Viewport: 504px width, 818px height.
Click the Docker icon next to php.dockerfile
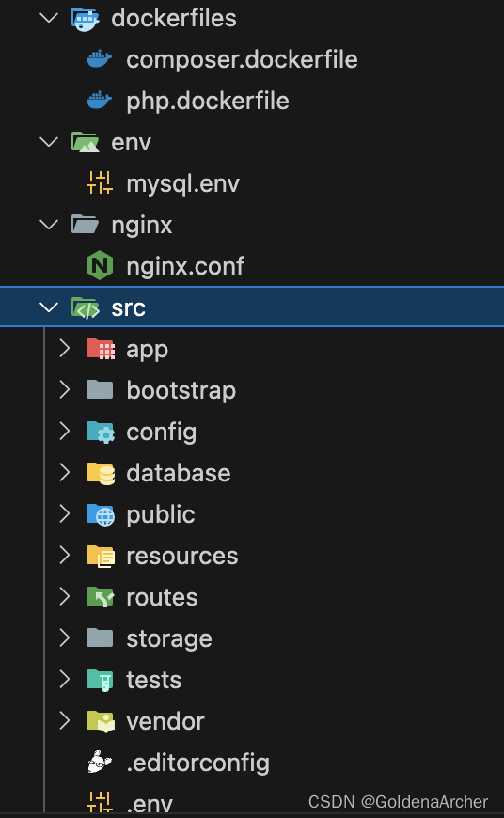[x=99, y=101]
